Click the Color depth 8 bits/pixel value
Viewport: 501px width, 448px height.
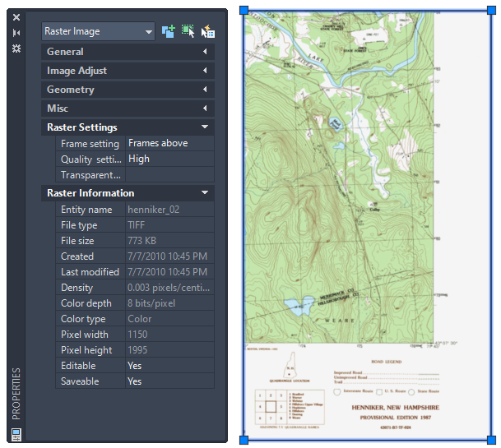tap(169, 303)
